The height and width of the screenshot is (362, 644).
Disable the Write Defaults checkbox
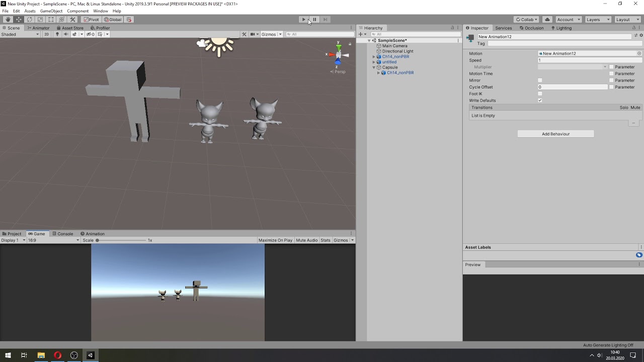tap(540, 100)
